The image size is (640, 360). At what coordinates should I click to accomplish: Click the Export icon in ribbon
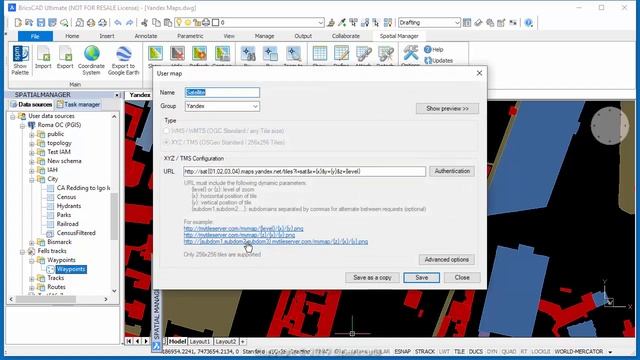(x=65, y=54)
